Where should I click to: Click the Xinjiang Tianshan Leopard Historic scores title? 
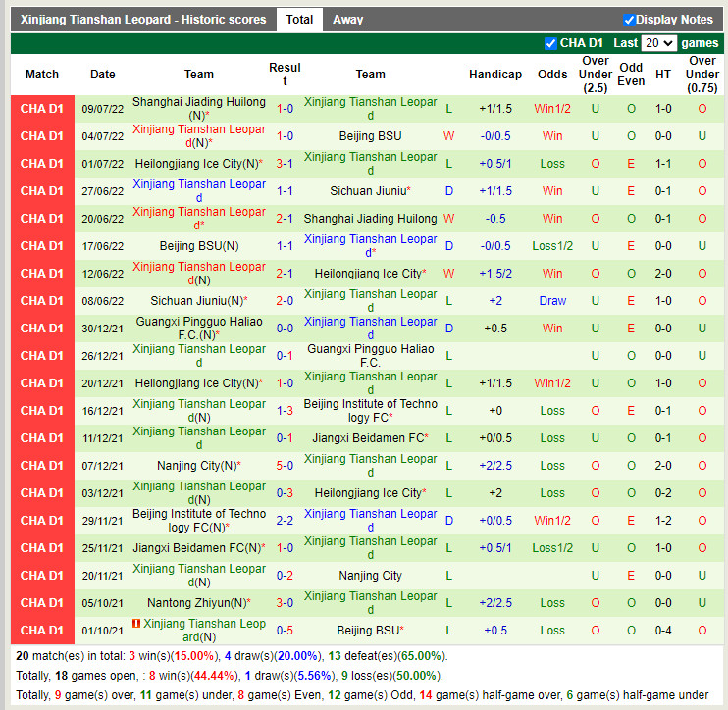(x=143, y=20)
